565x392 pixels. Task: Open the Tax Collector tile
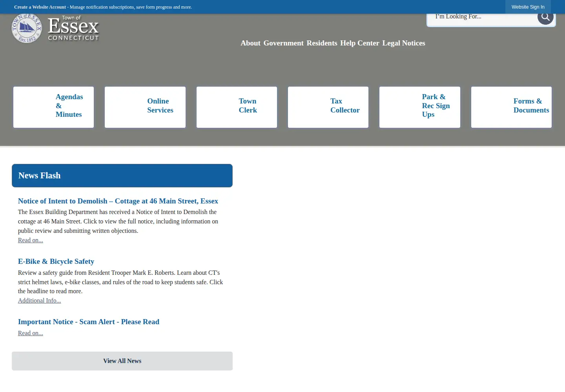(328, 107)
